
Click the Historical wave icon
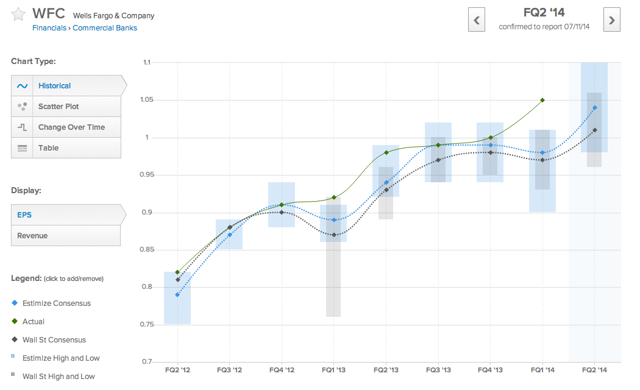coord(22,86)
